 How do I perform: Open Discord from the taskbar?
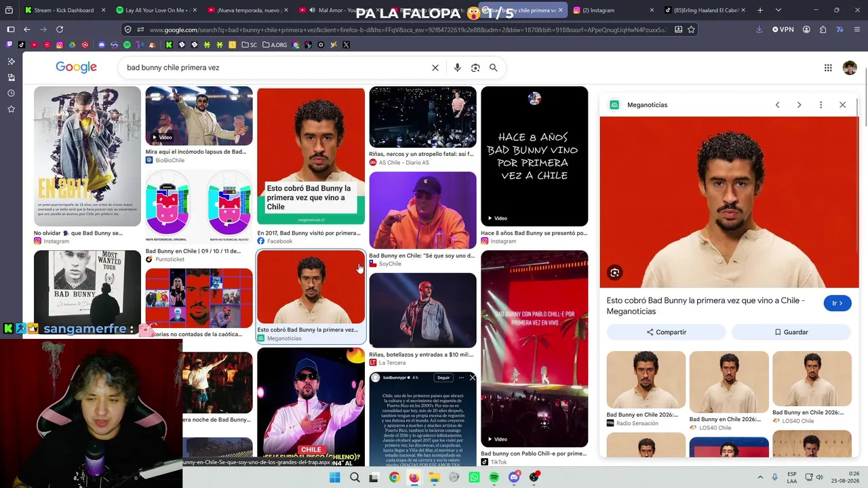tap(514, 477)
